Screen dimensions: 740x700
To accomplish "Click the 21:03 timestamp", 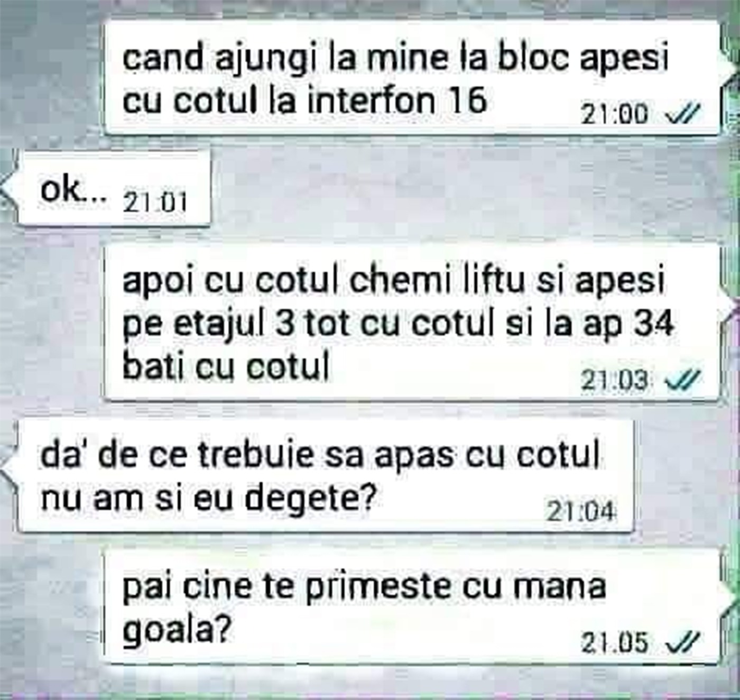I will (614, 380).
